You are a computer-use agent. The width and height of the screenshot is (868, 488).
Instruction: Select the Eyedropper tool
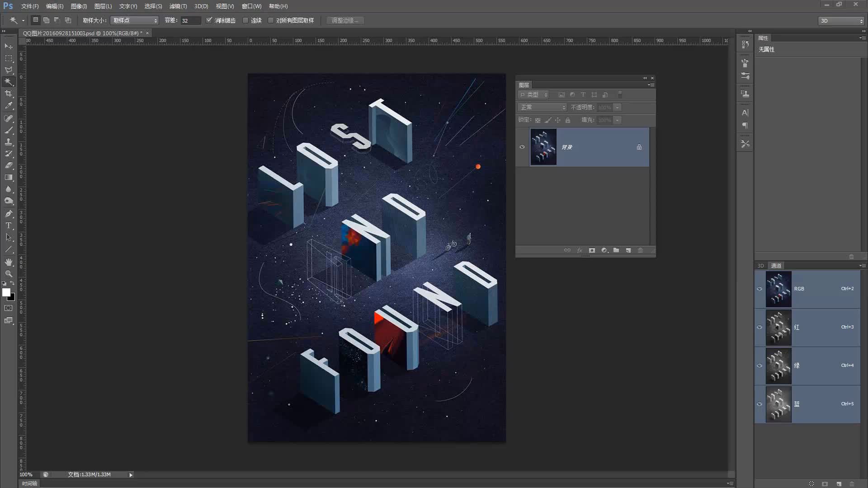pos(8,105)
